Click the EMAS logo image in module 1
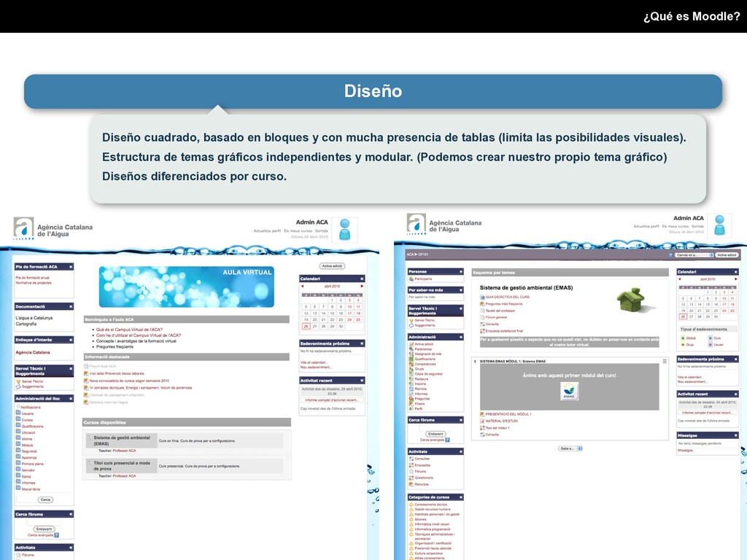 click(569, 391)
